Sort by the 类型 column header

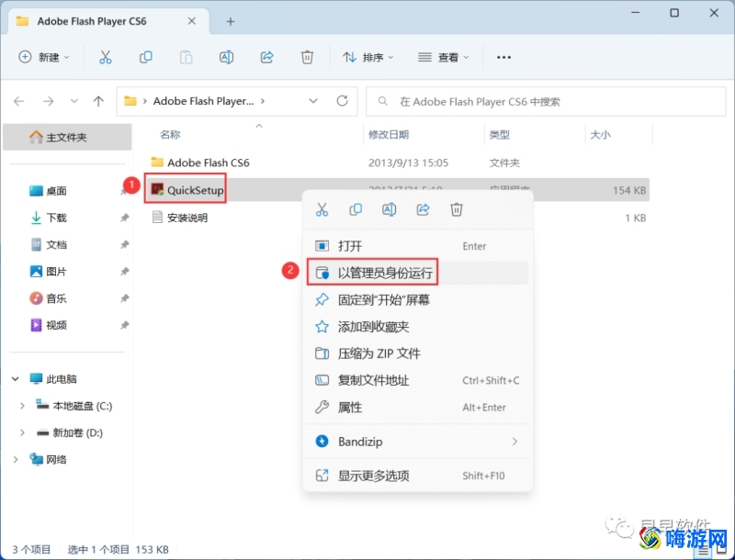(499, 135)
